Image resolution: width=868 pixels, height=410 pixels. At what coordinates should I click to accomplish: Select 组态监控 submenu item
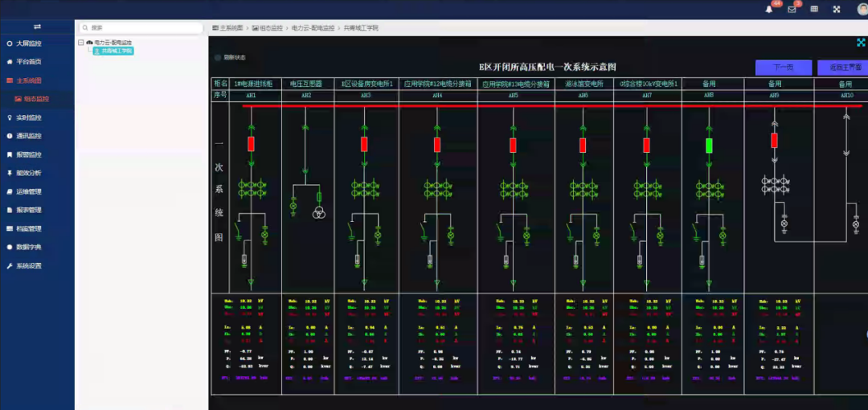pyautogui.click(x=37, y=99)
